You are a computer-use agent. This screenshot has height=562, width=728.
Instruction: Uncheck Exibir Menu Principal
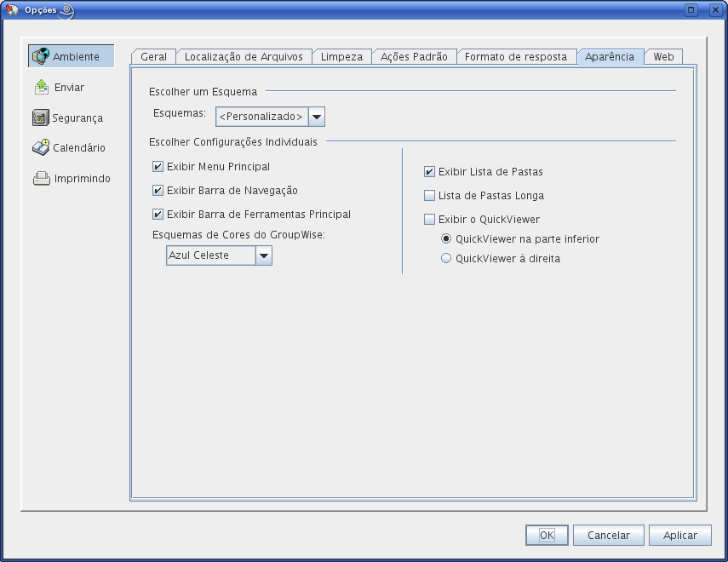[x=158, y=167]
